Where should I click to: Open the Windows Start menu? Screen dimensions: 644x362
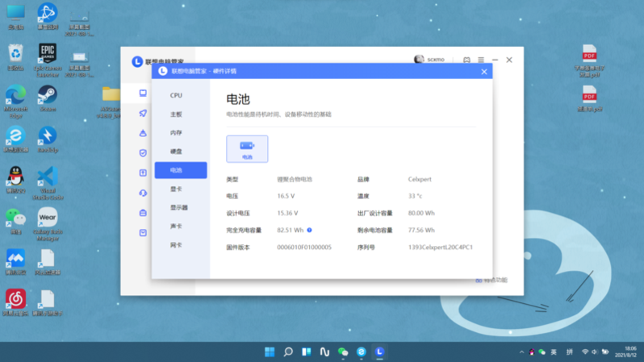(270, 352)
